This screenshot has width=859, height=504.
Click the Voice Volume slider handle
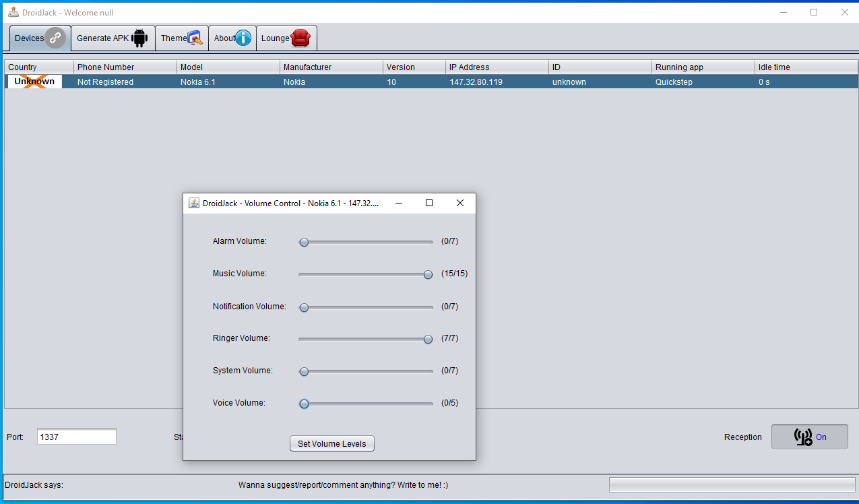tap(304, 404)
